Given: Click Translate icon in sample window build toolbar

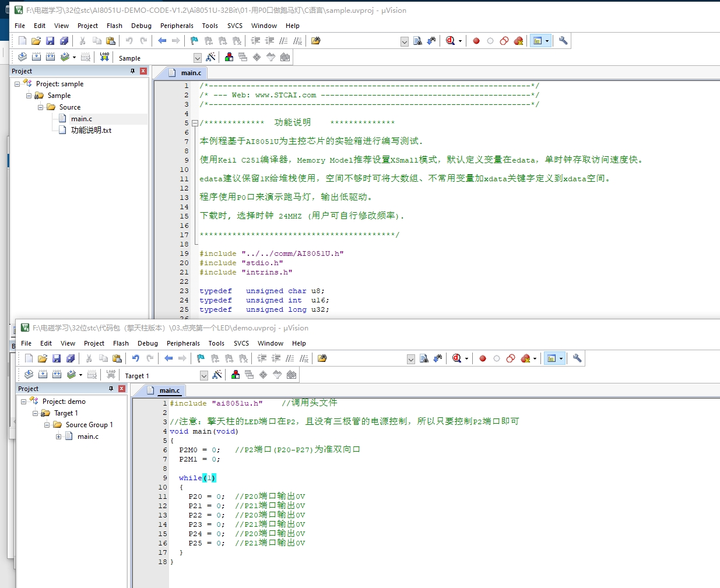Looking at the screenshot, I should pyautogui.click(x=22, y=57).
